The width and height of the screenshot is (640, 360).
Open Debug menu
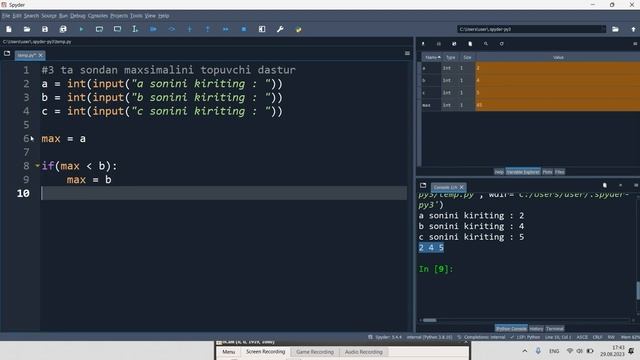(x=78, y=16)
